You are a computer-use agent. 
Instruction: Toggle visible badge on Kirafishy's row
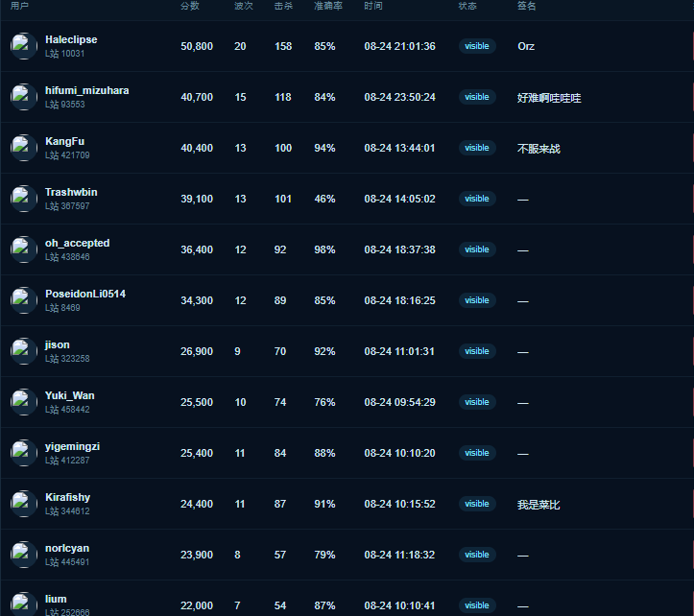[477, 504]
